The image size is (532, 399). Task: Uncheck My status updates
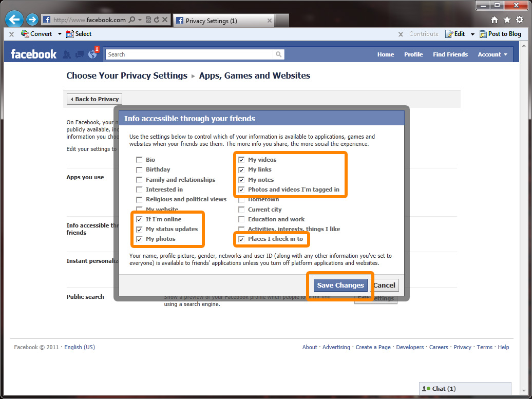click(x=139, y=230)
